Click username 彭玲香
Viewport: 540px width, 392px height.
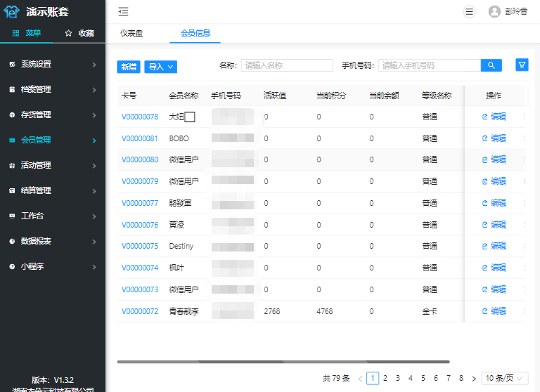click(x=516, y=12)
